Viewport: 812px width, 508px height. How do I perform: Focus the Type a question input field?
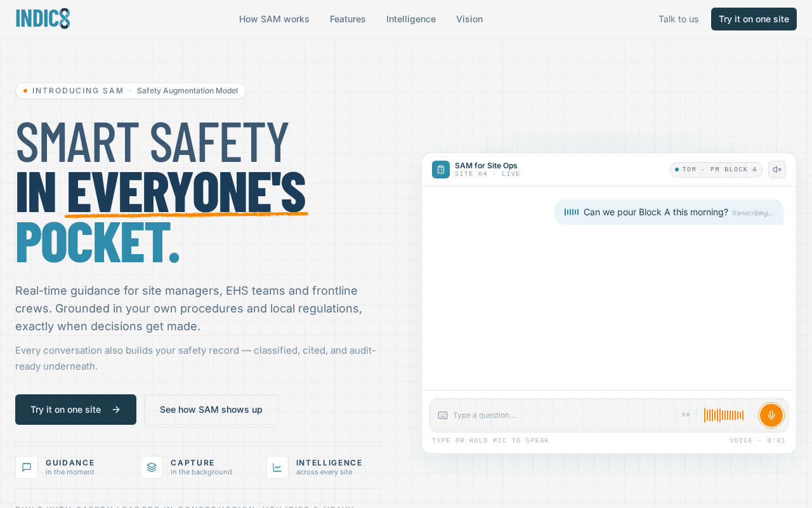point(561,415)
